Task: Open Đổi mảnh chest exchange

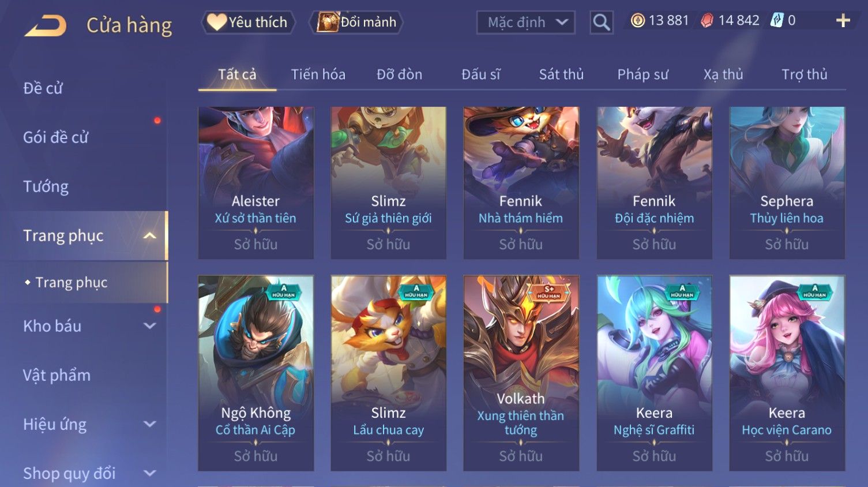Action: tap(356, 23)
